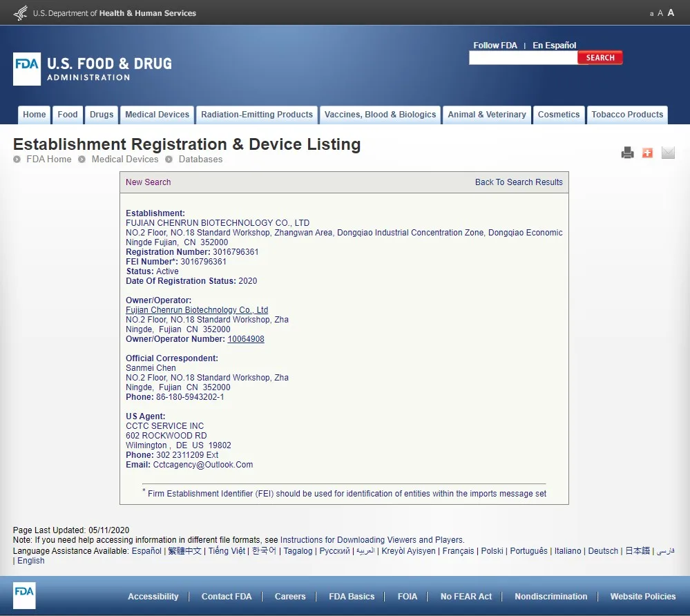Click FUJIAN CHENRUN BIOTECHNOLOGY CO., LTD text
The width and height of the screenshot is (690, 616).
click(x=218, y=223)
